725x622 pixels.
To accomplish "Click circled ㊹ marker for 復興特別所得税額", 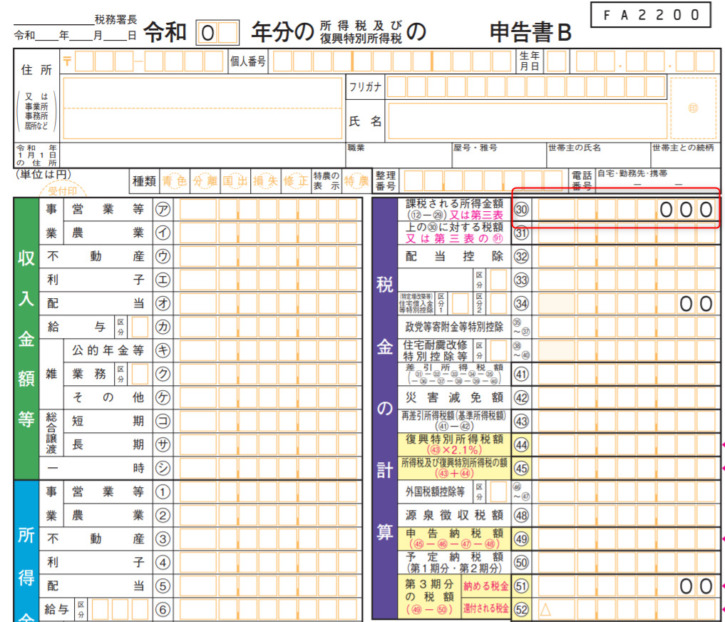I will 521,443.
